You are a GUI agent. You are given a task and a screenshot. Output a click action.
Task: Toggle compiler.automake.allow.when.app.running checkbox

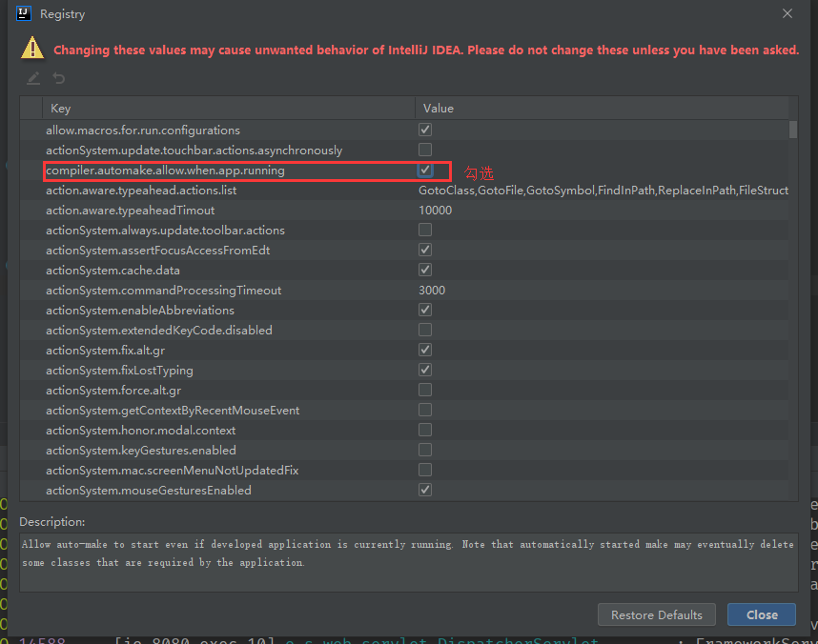pos(425,170)
